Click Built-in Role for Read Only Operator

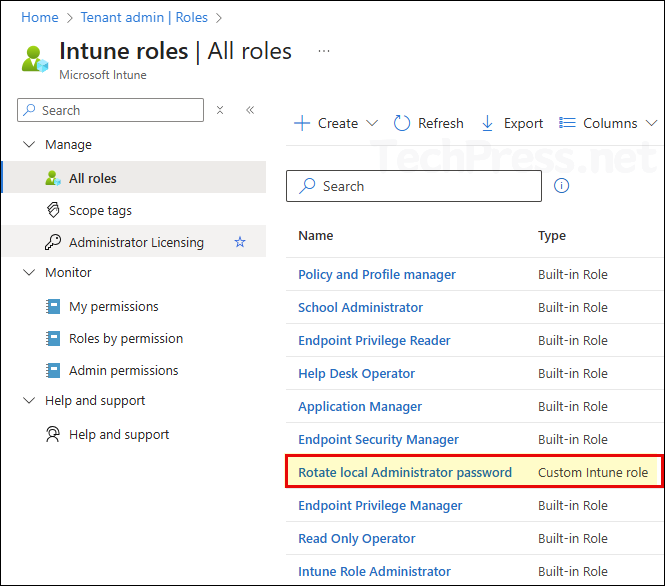tap(573, 539)
